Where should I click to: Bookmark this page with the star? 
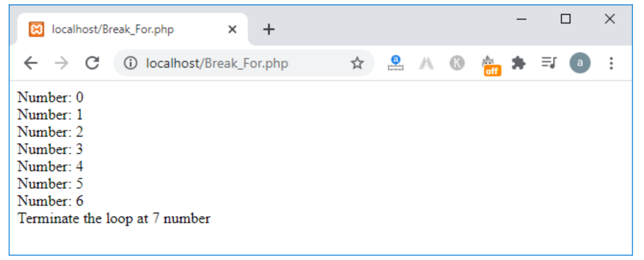[x=357, y=63]
